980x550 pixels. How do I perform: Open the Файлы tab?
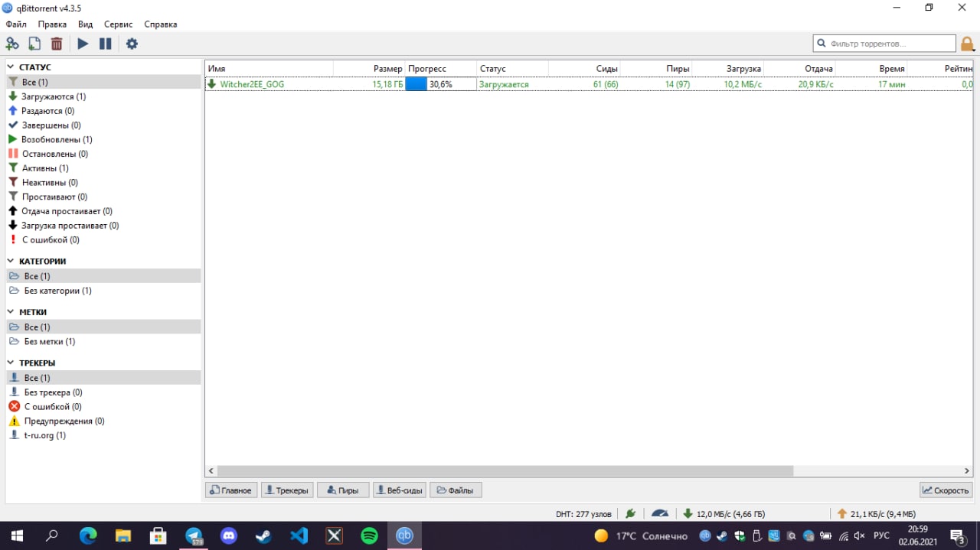pos(456,490)
